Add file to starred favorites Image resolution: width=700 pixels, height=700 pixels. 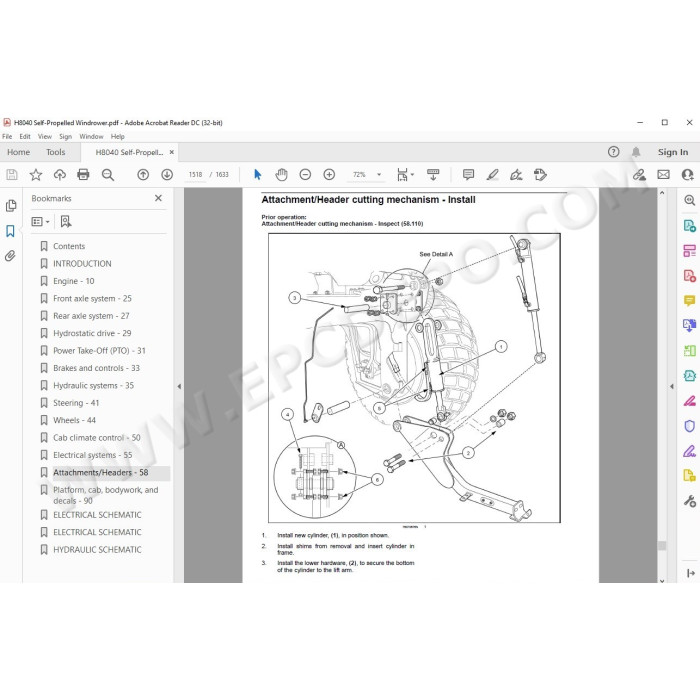36,175
